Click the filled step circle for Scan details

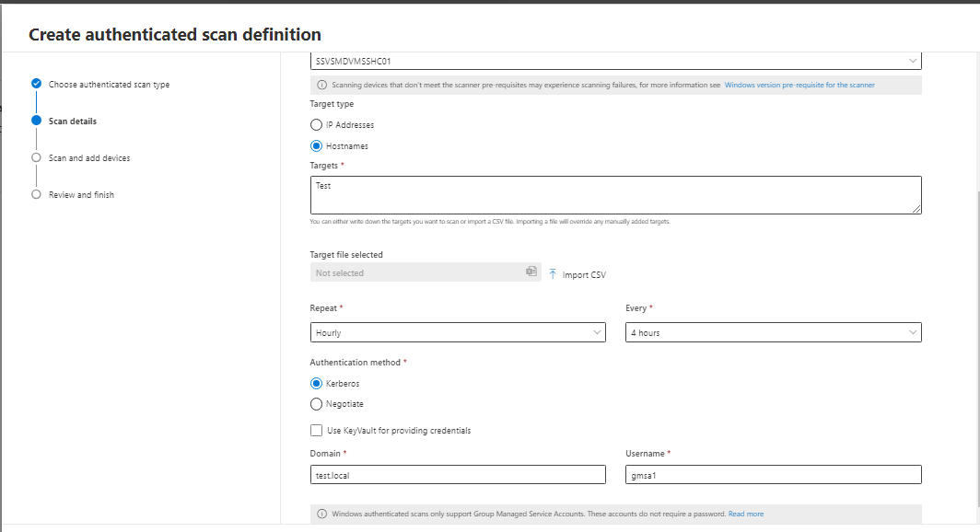tap(36, 120)
